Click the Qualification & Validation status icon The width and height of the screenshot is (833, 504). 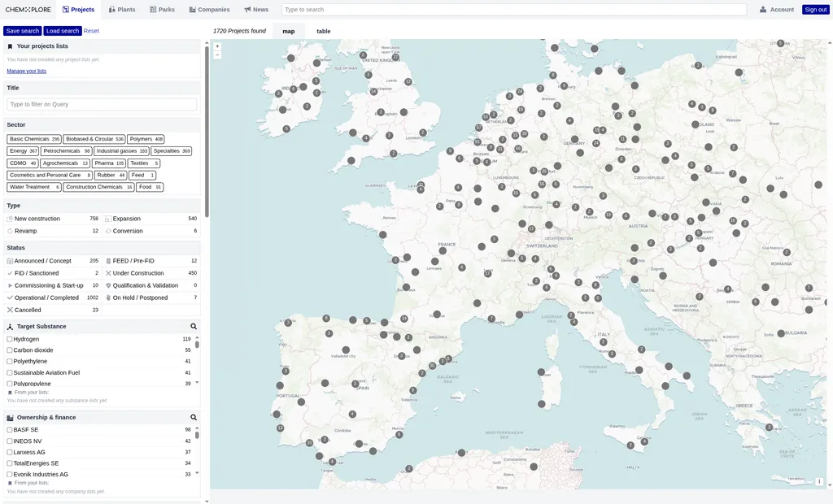pyautogui.click(x=108, y=285)
